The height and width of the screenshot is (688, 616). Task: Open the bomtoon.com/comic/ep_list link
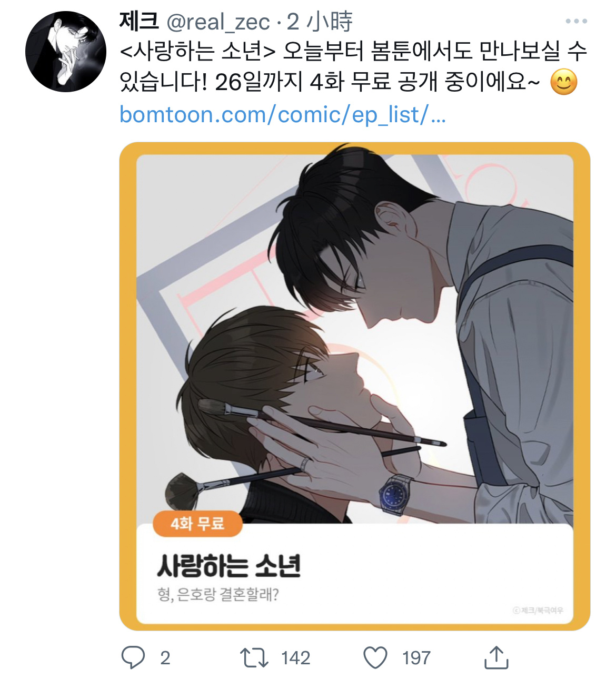tap(283, 114)
